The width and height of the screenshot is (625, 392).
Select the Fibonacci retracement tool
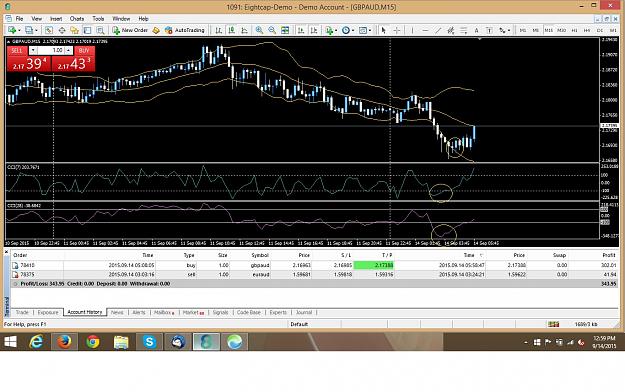point(464,30)
